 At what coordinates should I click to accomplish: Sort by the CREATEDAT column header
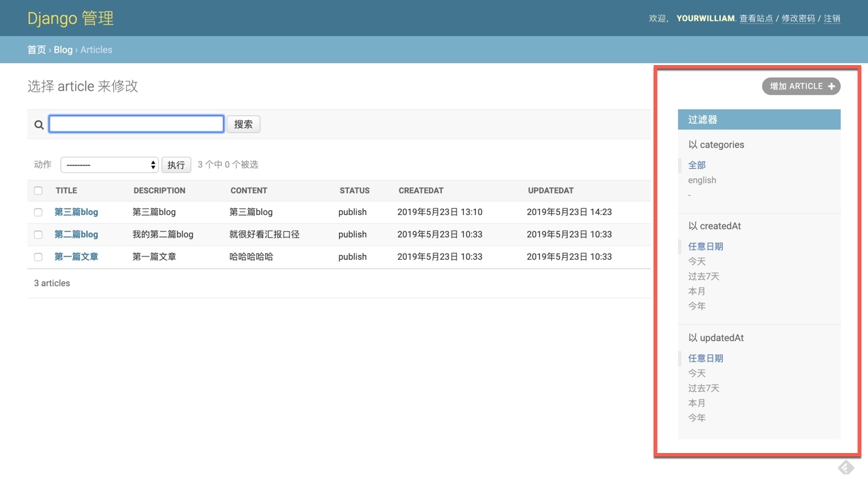(x=420, y=191)
